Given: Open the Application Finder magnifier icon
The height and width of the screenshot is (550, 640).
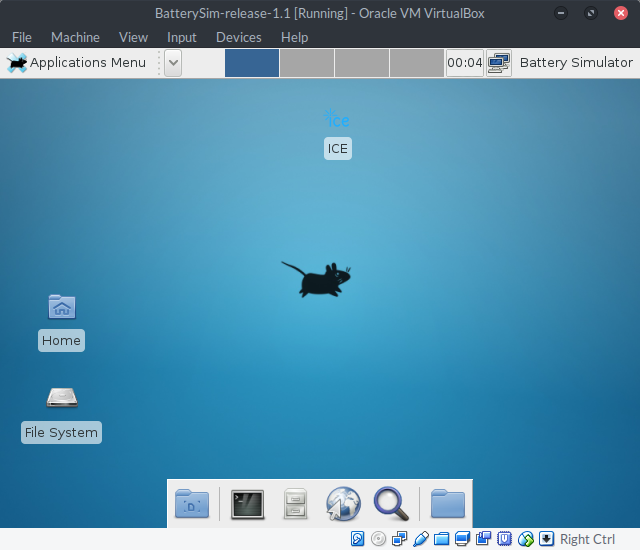Looking at the screenshot, I should tap(391, 504).
